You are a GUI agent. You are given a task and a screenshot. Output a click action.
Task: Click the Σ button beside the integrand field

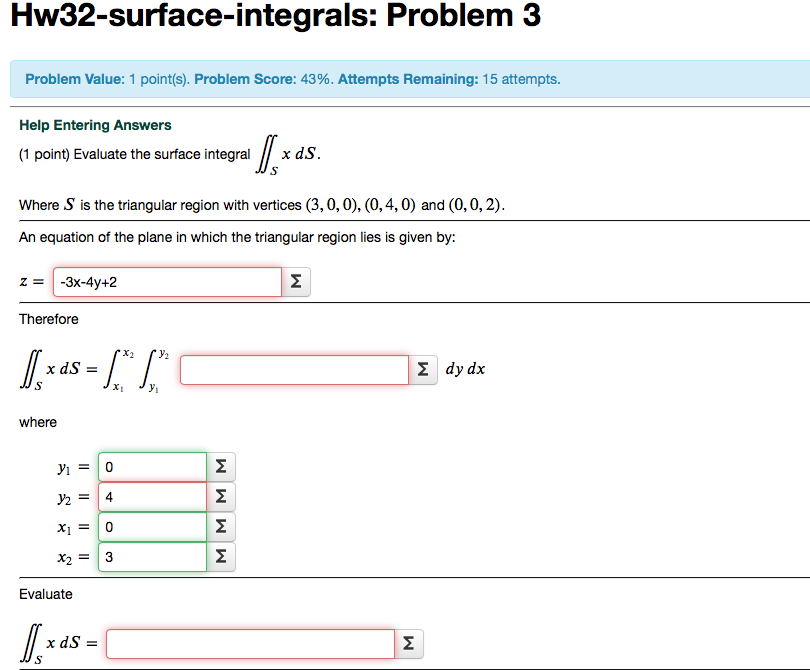tap(422, 369)
